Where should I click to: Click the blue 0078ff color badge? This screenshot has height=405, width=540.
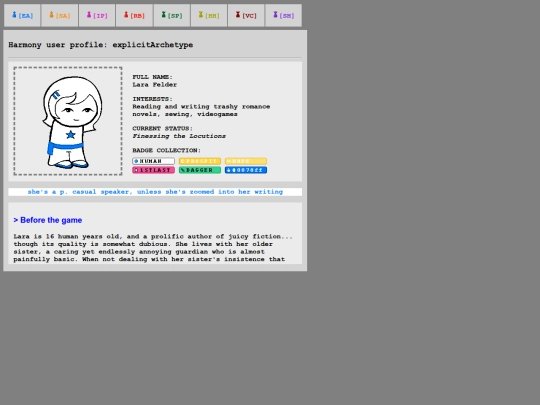pos(246,170)
